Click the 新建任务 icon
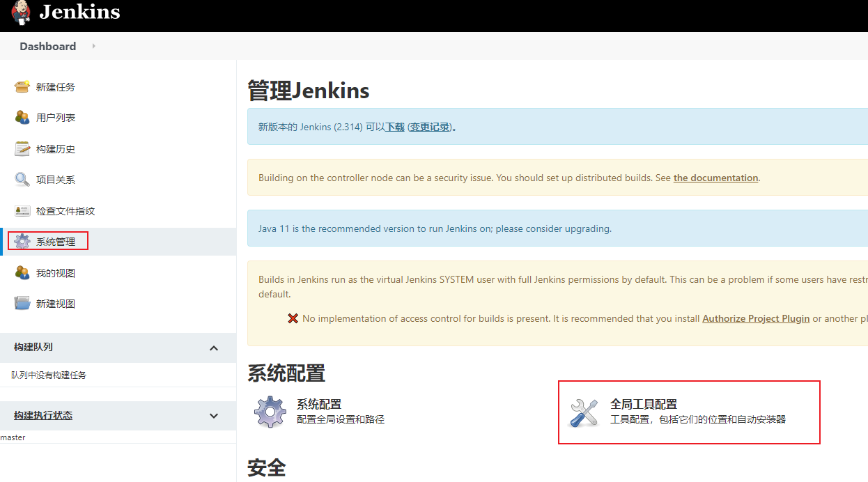868x482 pixels. [22, 87]
